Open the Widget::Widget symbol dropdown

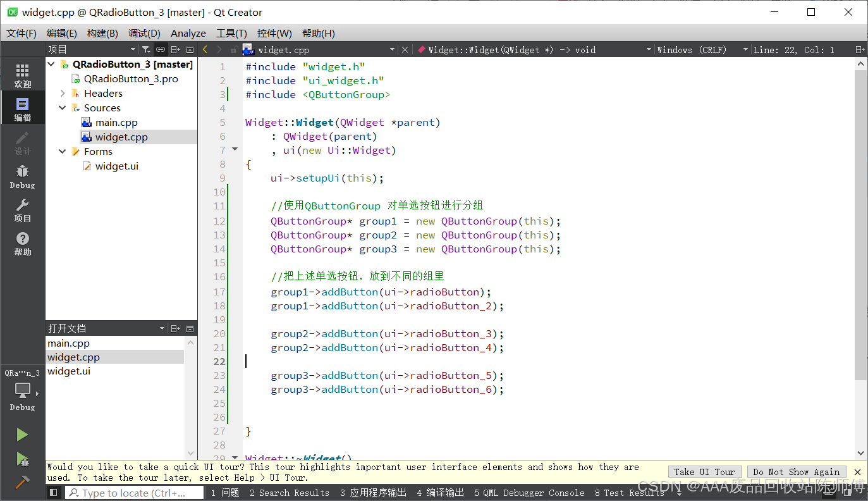point(649,49)
